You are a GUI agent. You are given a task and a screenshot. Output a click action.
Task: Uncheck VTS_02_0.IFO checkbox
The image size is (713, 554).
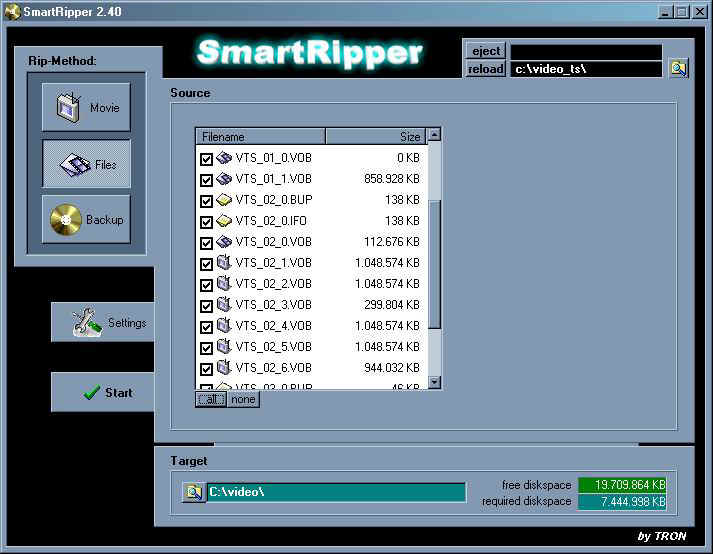pyautogui.click(x=206, y=222)
